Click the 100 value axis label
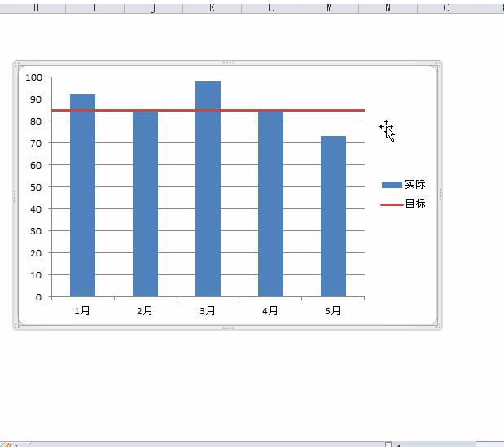The height and width of the screenshot is (447, 504). 33,77
